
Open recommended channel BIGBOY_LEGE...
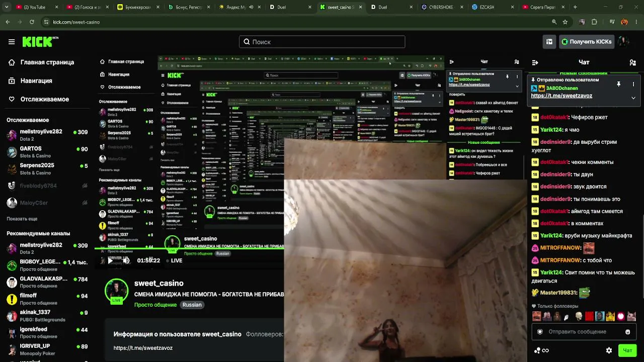47,265
